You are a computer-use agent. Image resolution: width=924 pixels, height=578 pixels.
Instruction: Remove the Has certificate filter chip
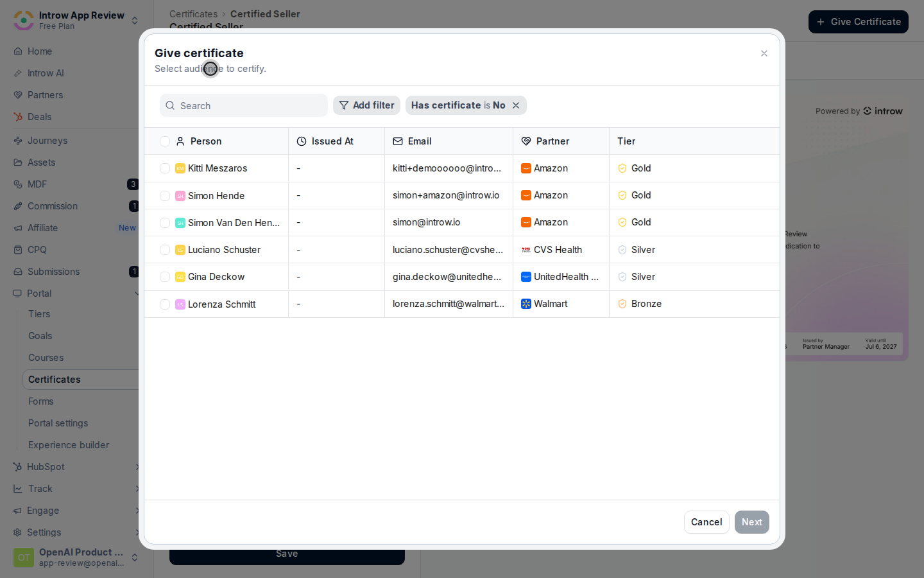pos(516,105)
